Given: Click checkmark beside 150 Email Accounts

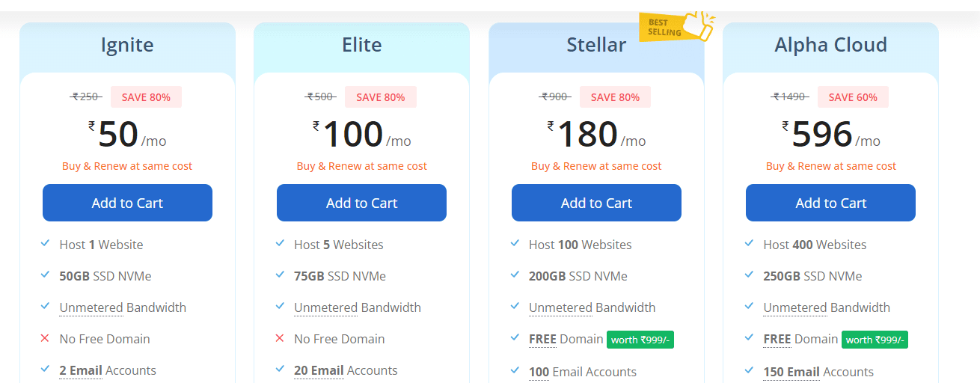Looking at the screenshot, I should (750, 371).
